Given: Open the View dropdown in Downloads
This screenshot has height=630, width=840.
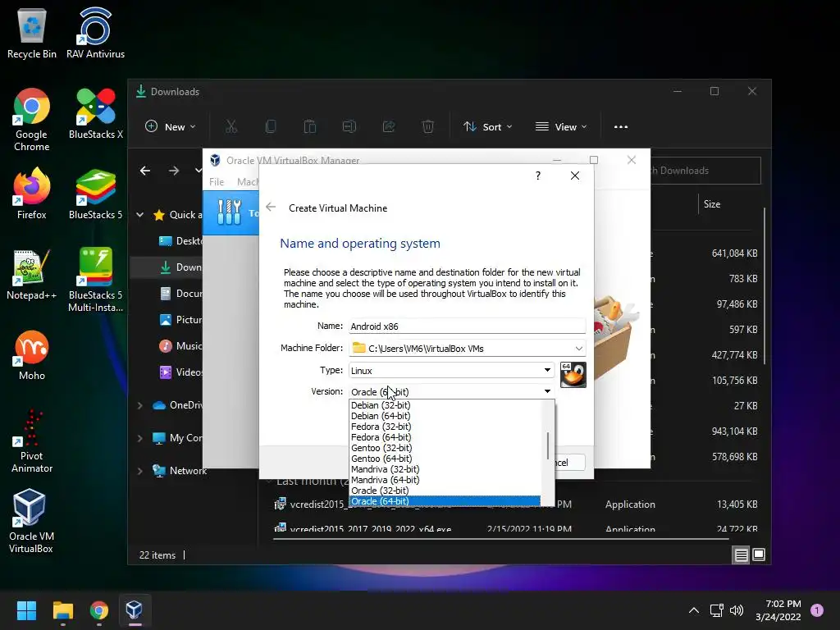Looking at the screenshot, I should click(561, 127).
